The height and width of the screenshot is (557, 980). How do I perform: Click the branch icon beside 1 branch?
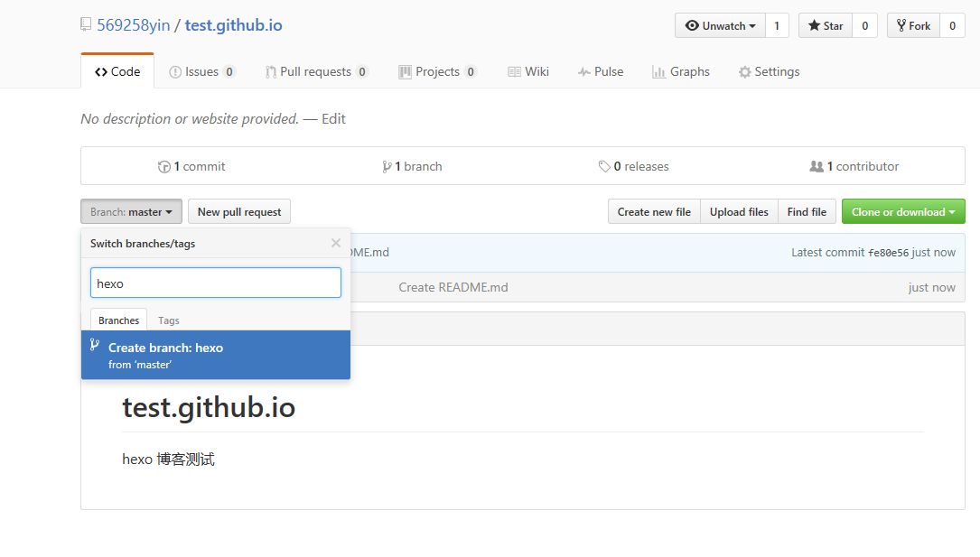[x=387, y=167]
